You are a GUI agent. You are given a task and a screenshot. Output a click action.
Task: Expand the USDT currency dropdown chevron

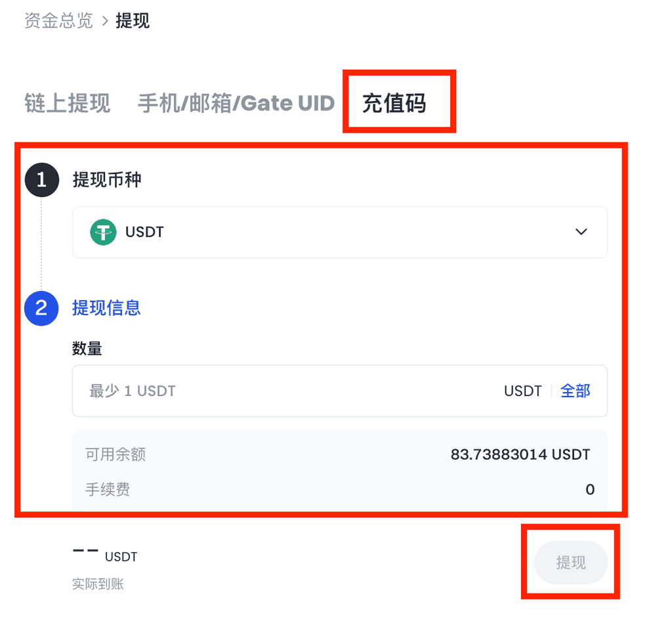581,232
